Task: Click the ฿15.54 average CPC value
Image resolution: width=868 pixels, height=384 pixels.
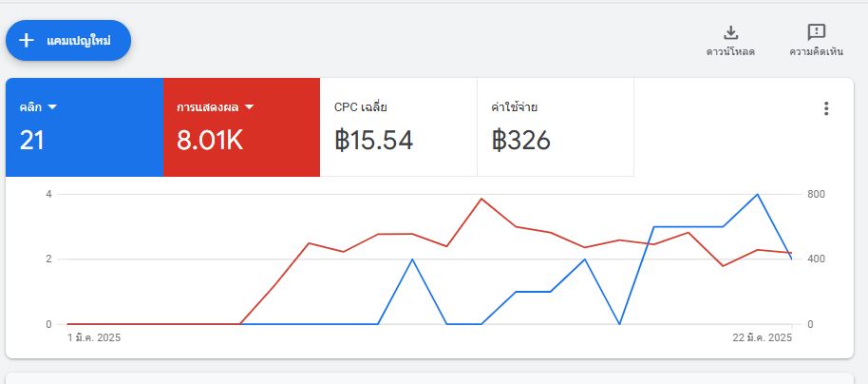Action: point(373,141)
